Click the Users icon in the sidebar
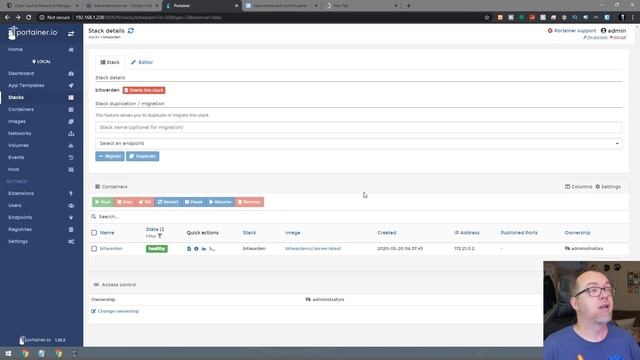The height and width of the screenshot is (360, 640). [x=71, y=205]
